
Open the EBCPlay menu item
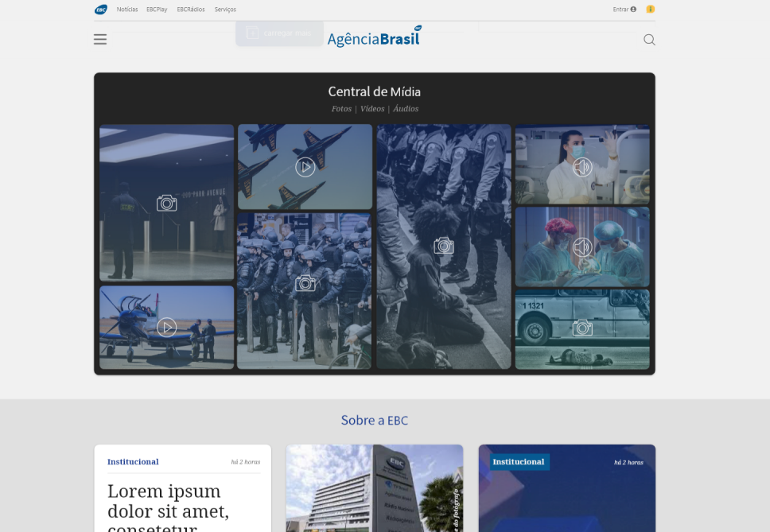click(x=157, y=10)
